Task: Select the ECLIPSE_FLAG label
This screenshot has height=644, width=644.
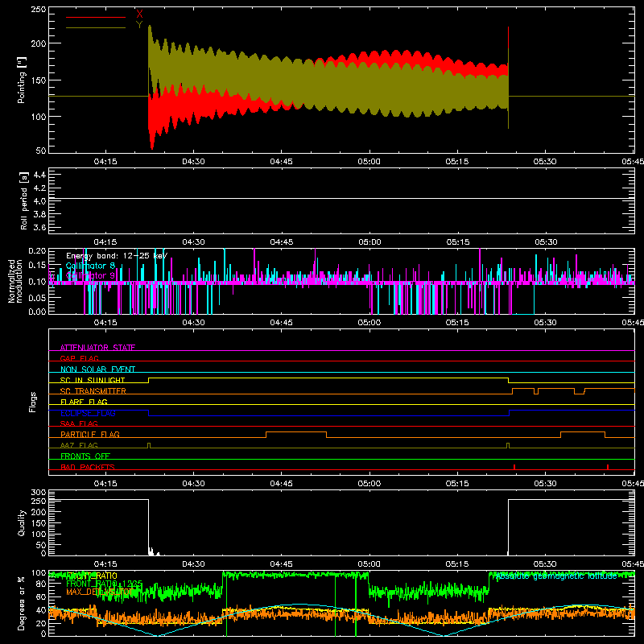Action: 88,413
